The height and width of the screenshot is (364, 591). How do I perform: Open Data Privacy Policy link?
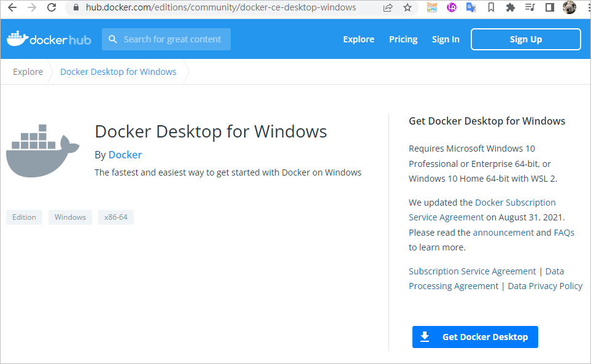(x=545, y=286)
